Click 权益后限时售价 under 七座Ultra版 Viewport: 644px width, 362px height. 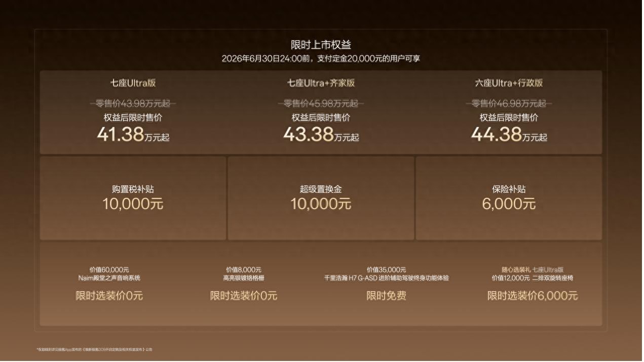(x=133, y=118)
